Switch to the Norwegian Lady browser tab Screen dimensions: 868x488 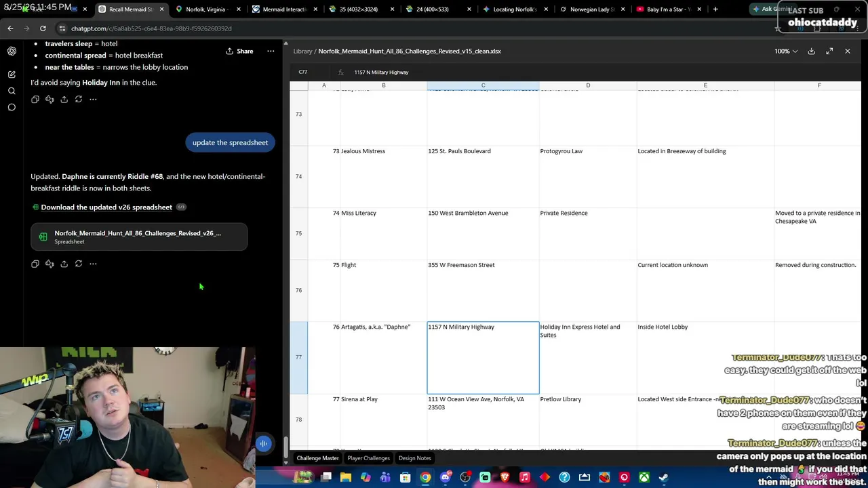(x=592, y=9)
